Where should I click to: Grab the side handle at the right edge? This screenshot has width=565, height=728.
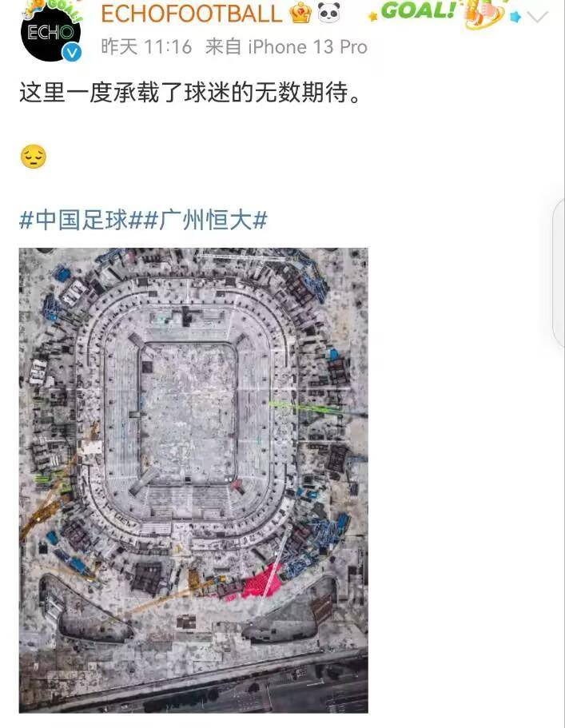tap(559, 272)
